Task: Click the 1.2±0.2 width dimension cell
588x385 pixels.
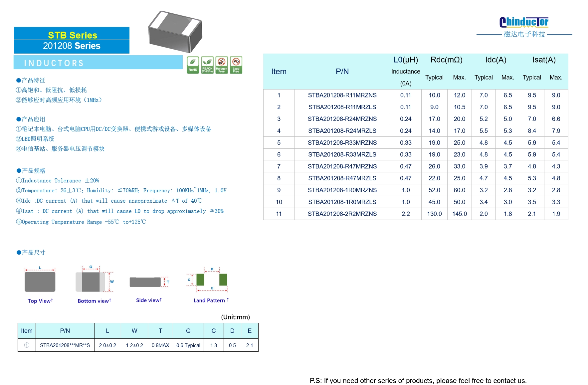Action: tap(134, 345)
